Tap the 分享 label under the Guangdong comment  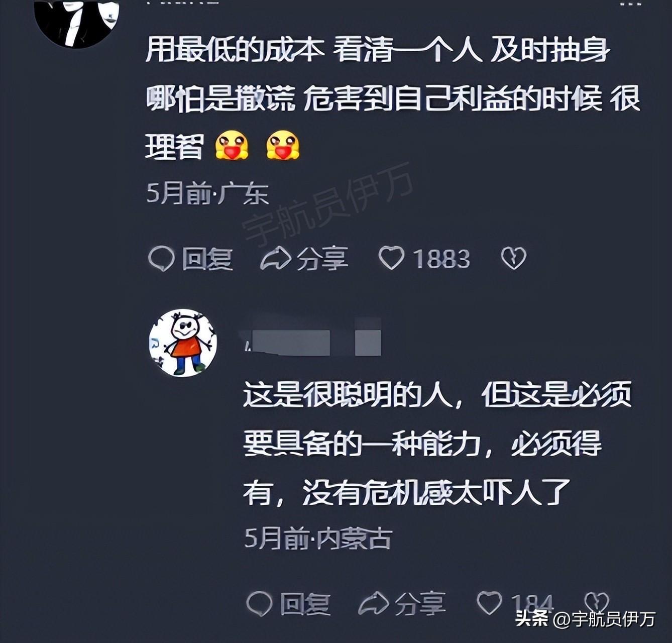[322, 259]
